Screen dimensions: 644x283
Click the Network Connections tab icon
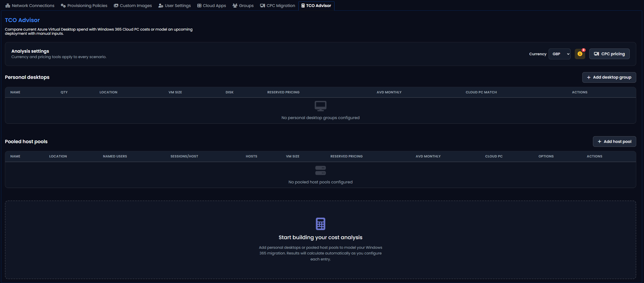click(8, 5)
